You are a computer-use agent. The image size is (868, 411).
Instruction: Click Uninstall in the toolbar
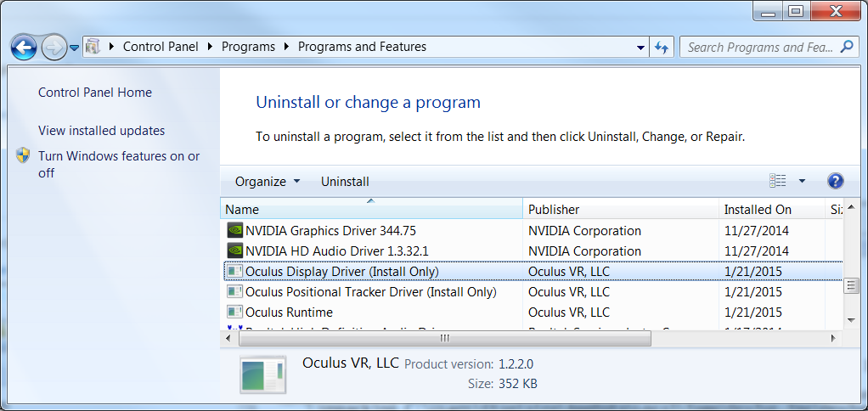[345, 182]
